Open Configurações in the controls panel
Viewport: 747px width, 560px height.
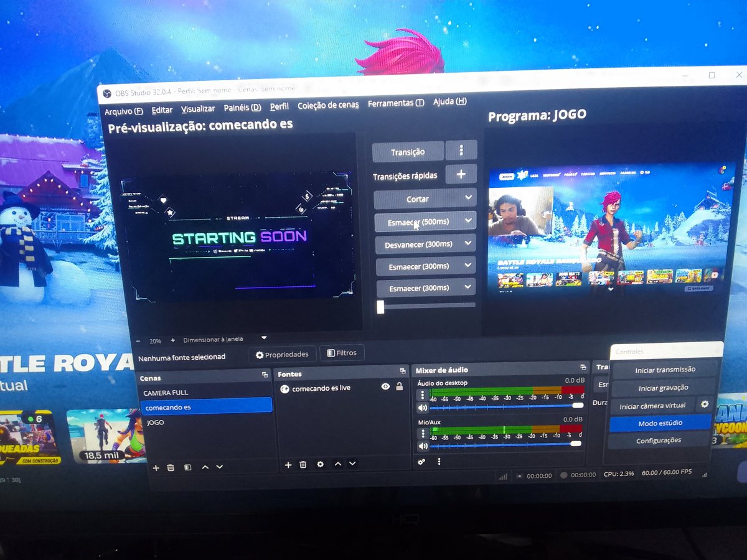(x=659, y=440)
